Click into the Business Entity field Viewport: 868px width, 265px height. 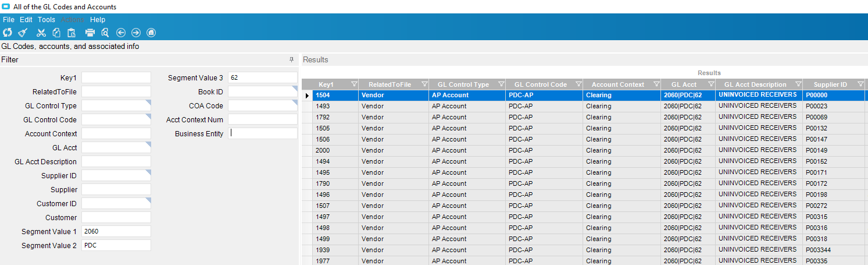point(263,133)
